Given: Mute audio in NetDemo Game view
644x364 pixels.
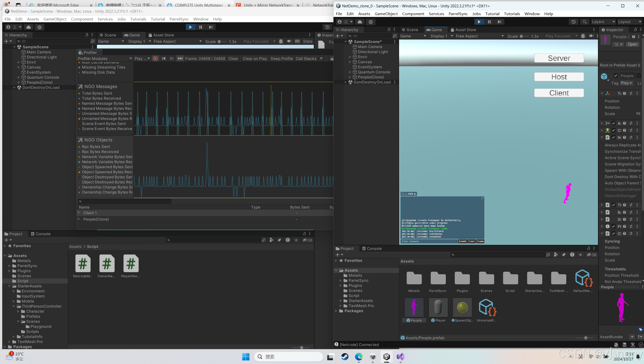Looking at the screenshot, I should 289,41.
